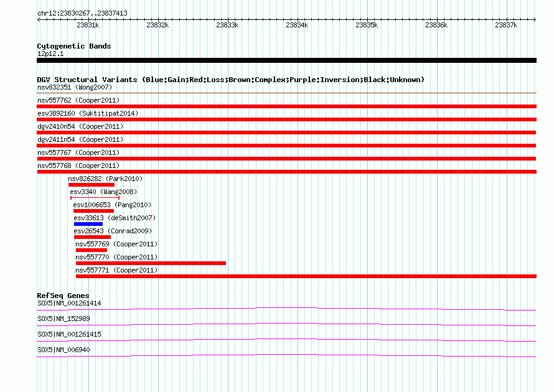Click the 23831k ruler position
The width and height of the screenshot is (554, 392).
pyautogui.click(x=88, y=25)
